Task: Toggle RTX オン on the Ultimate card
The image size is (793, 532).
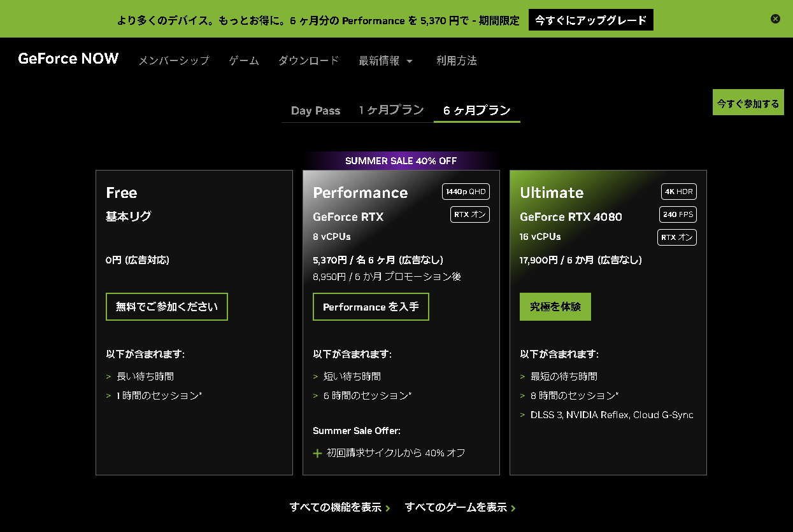Action: tap(676, 237)
